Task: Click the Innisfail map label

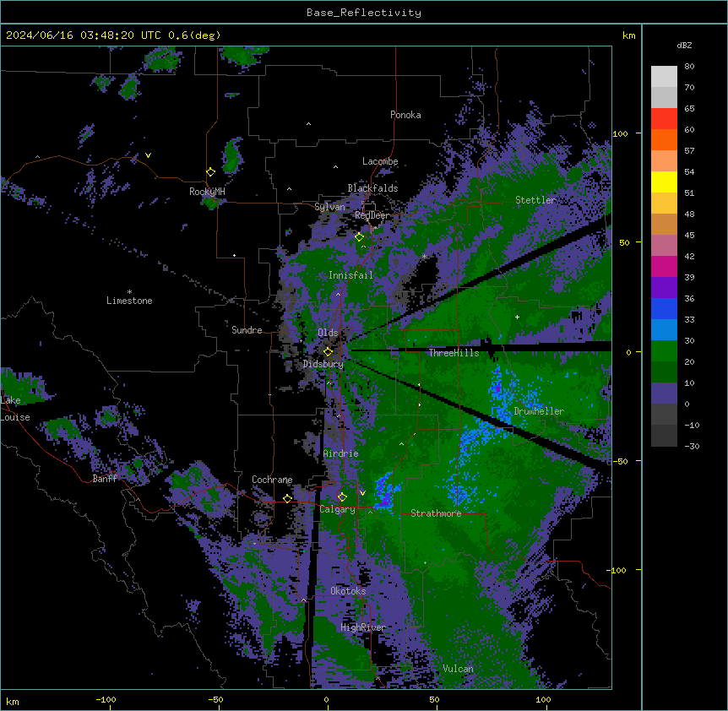Action: coord(350,275)
